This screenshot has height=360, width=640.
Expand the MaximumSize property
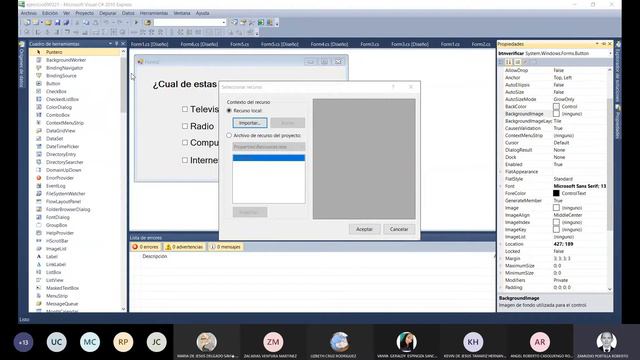point(501,266)
